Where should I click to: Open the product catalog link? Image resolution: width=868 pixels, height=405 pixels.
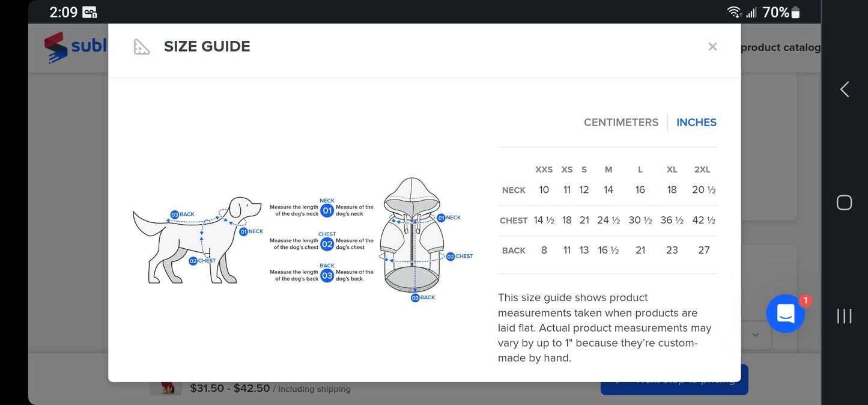coord(780,47)
